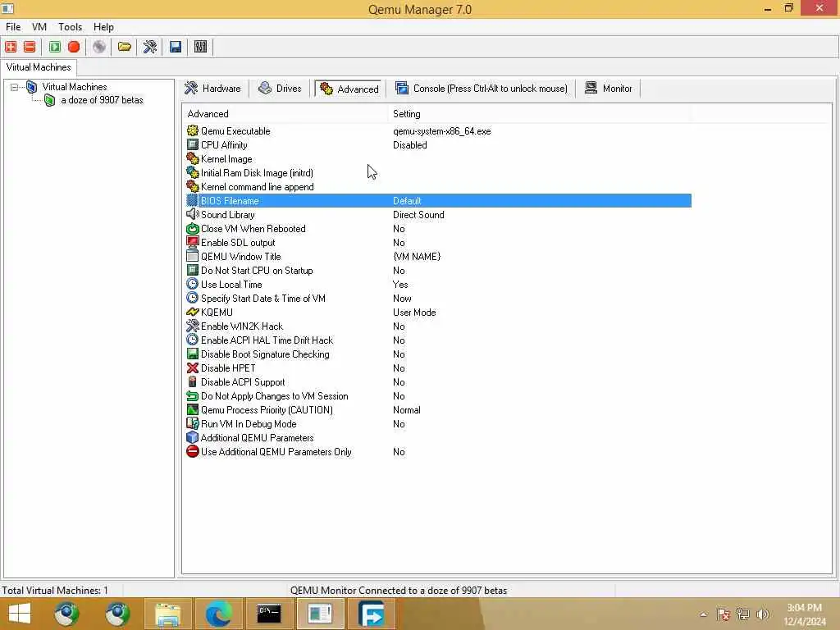Click the mixer sliders toolbar icon
This screenshot has height=630, width=840.
[x=200, y=47]
